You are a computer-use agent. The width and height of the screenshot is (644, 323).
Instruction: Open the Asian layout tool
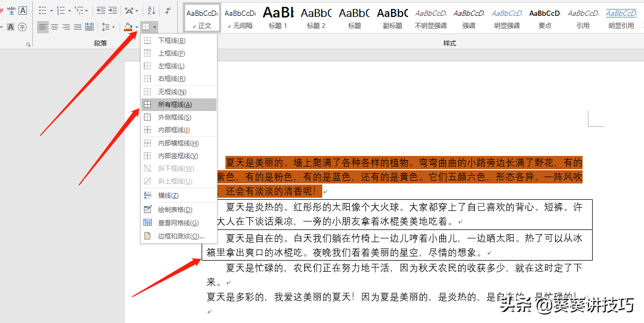coord(129,11)
